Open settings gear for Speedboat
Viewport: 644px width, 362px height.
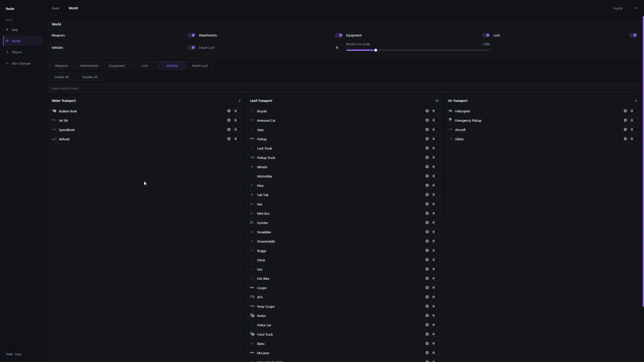click(229, 130)
